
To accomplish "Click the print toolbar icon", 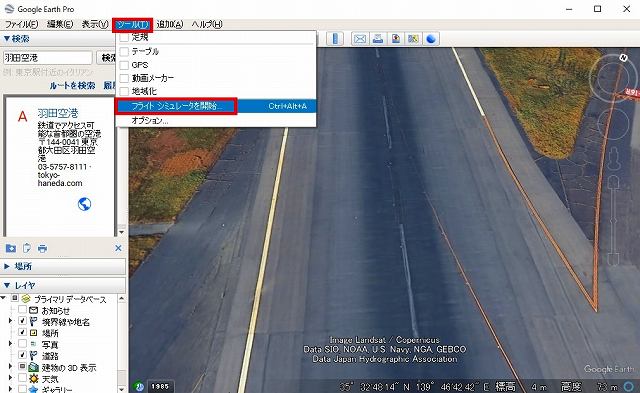I will (x=378, y=39).
